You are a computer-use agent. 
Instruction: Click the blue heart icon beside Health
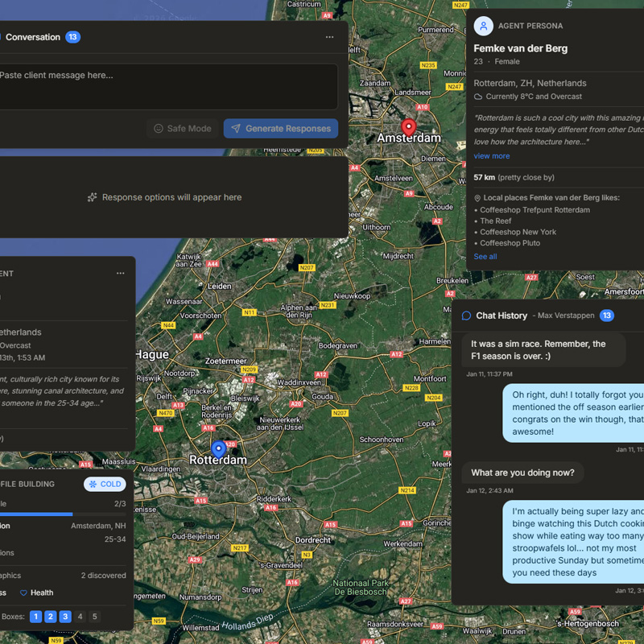point(23,592)
